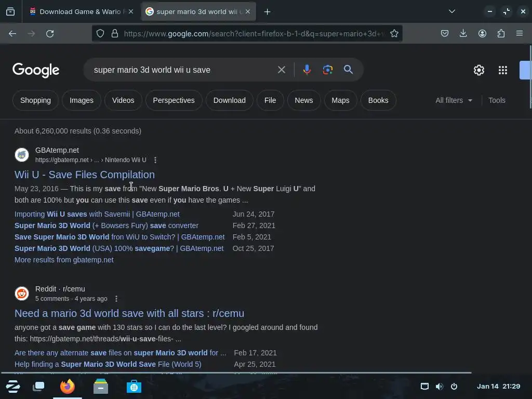Open the Firefox account icon

click(x=482, y=33)
